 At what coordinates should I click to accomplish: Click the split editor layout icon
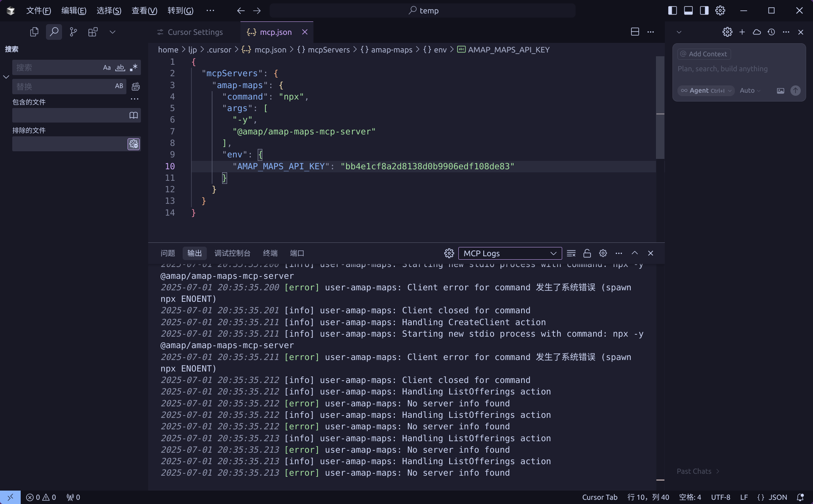point(635,32)
